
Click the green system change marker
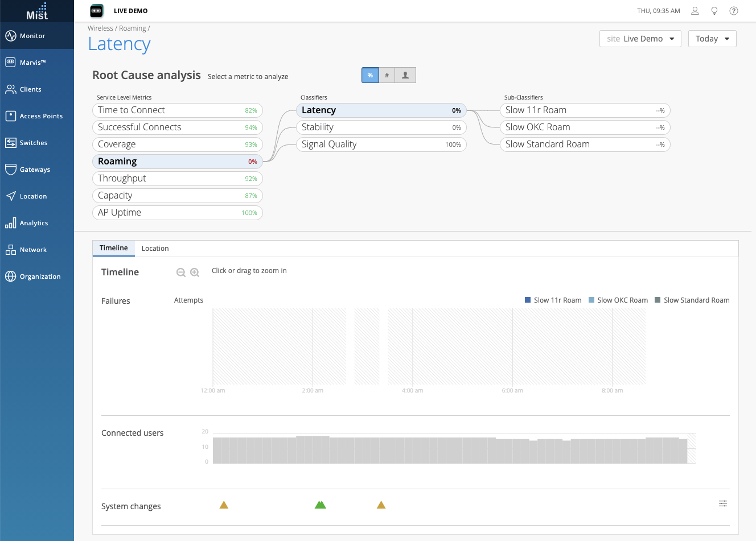tap(321, 505)
